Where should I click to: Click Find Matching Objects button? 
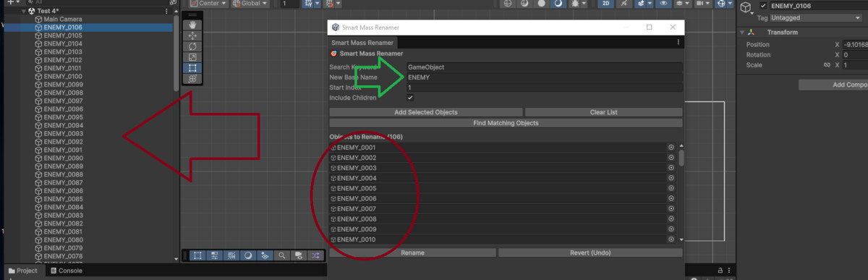[x=506, y=123]
